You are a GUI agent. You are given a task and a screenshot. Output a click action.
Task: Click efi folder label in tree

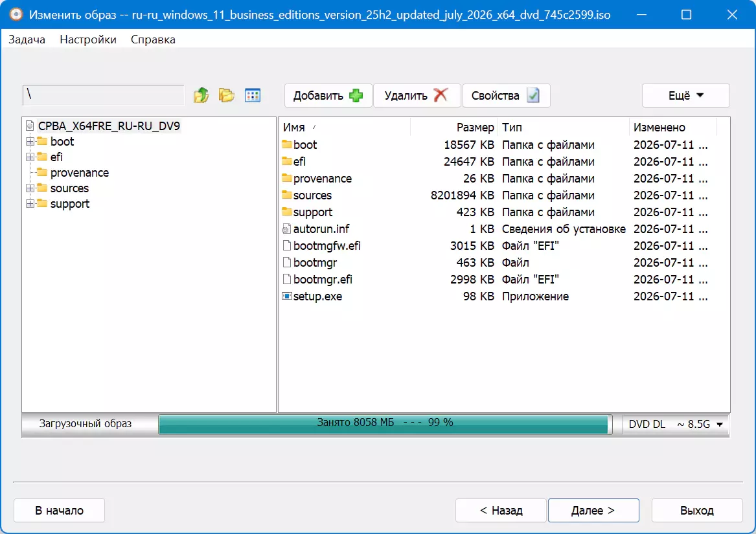pos(56,157)
